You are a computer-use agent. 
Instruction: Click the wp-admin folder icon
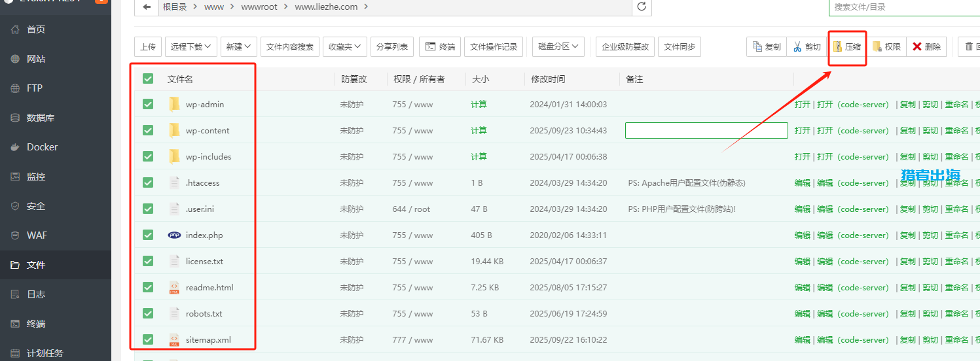[x=174, y=104]
